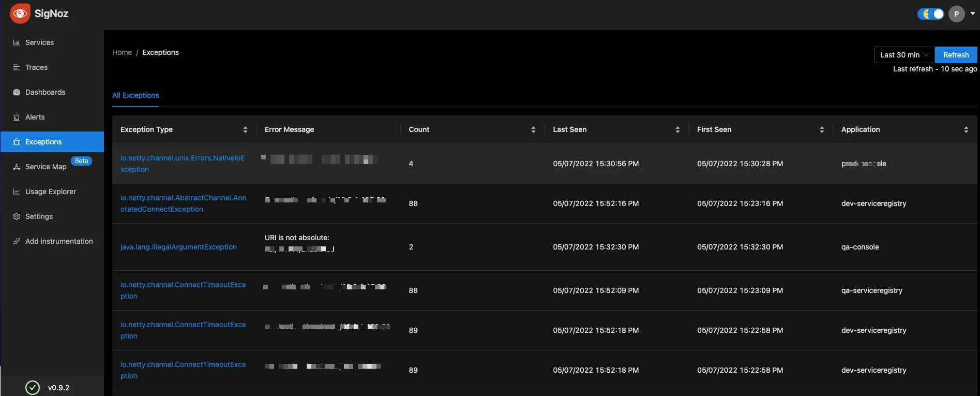This screenshot has width=980, height=396.
Task: Open Dashboards using its palette icon
Action: coord(17,92)
